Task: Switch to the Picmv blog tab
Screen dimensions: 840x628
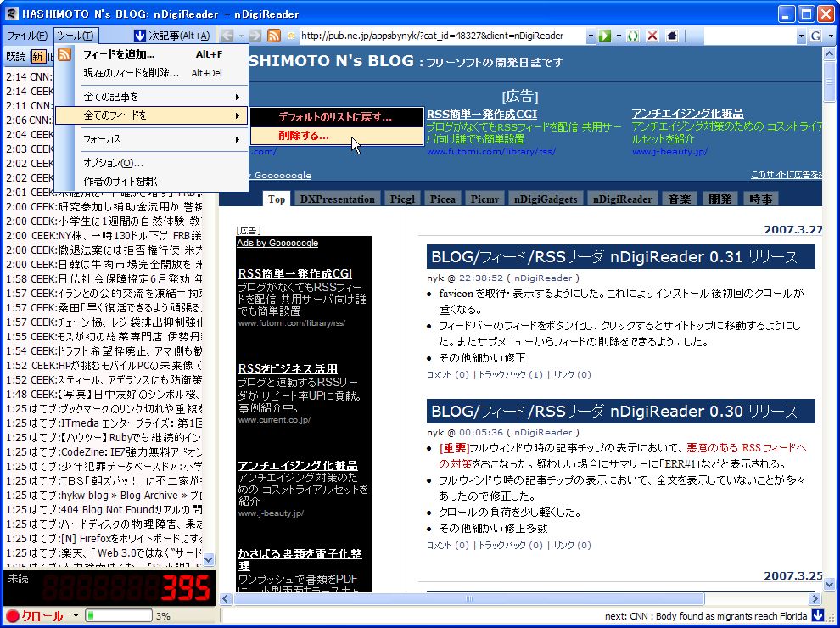Action: pyautogui.click(x=484, y=199)
